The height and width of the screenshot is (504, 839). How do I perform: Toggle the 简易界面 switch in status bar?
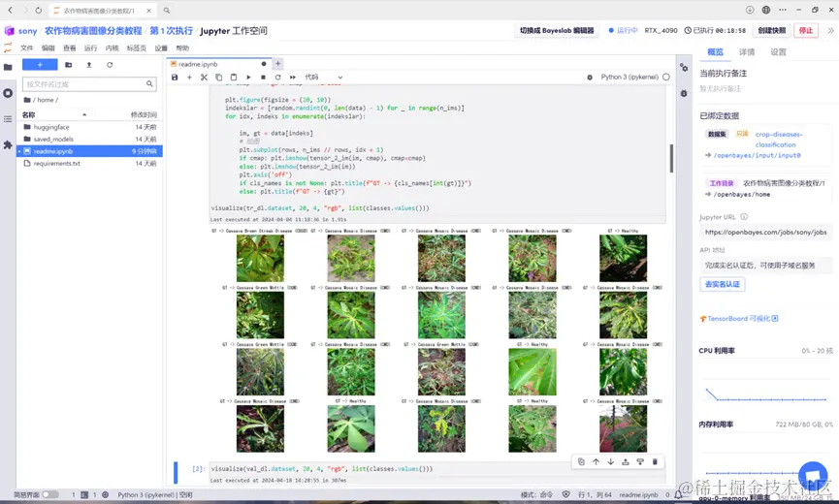(x=50, y=495)
